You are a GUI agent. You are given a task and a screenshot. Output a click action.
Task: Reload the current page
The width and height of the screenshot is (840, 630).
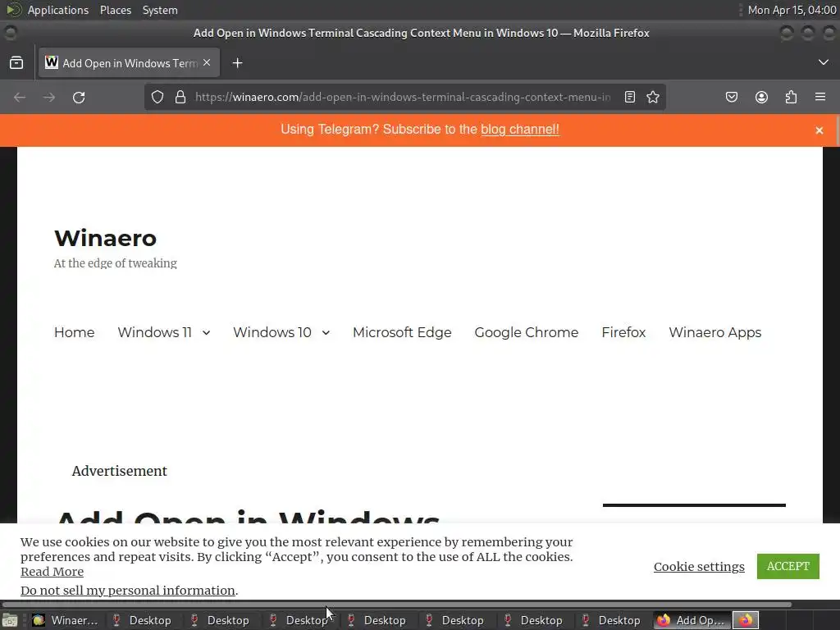click(79, 97)
